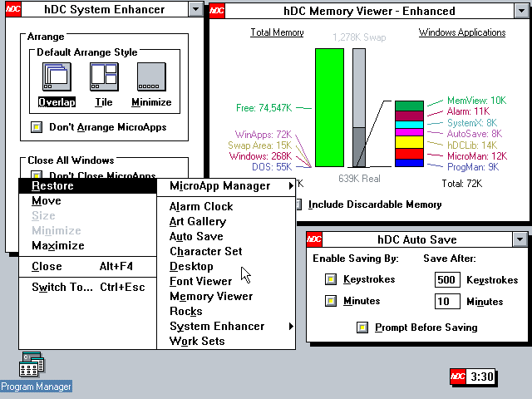This screenshot has width=532, height=399.
Task: Toggle Prompt Before Saving checkbox
Action: click(x=362, y=328)
